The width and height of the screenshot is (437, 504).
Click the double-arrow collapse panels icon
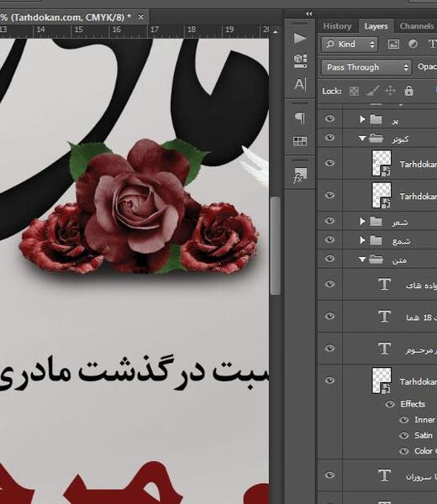[308, 13]
